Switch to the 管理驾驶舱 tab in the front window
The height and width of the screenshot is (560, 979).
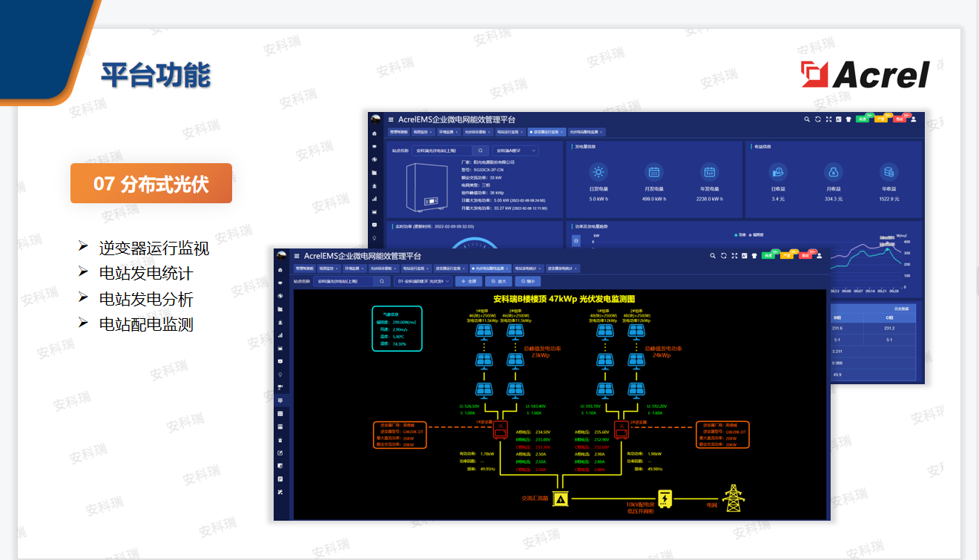(x=305, y=269)
